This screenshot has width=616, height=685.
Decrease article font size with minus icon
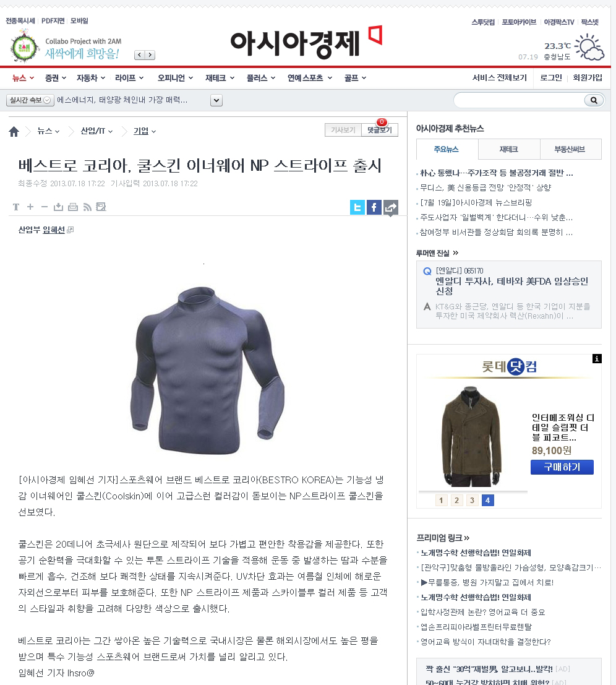tap(44, 207)
